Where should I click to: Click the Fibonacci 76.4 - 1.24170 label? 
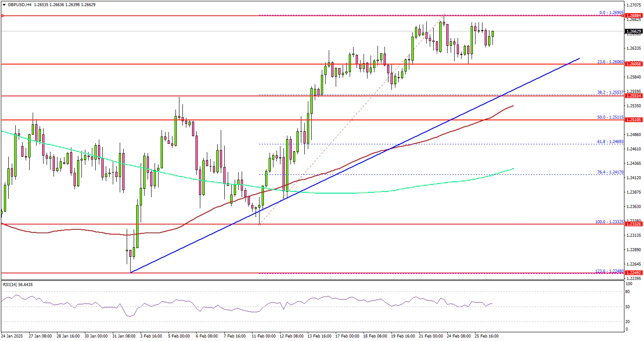(x=612, y=172)
